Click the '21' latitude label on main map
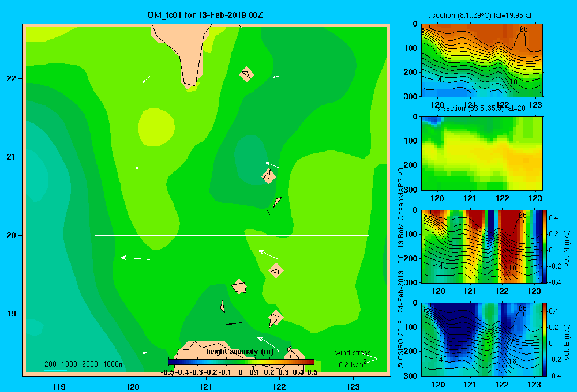577x392 pixels. coord(12,157)
